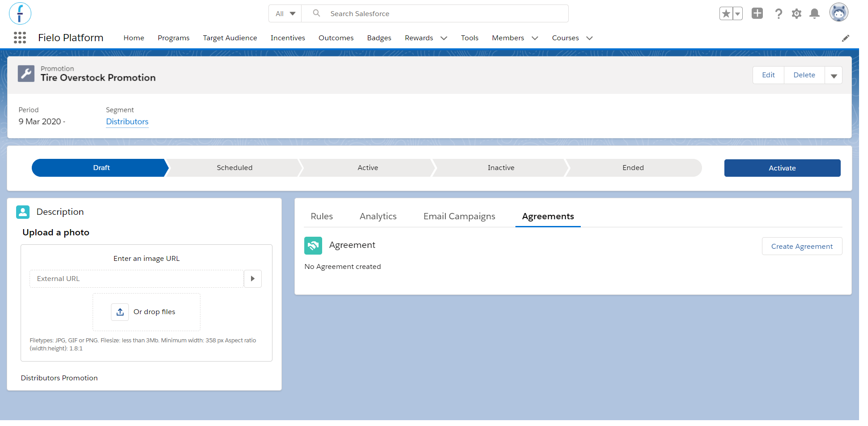Expand the All search scope dropdown
The height and width of the screenshot is (426, 868).
coord(285,13)
